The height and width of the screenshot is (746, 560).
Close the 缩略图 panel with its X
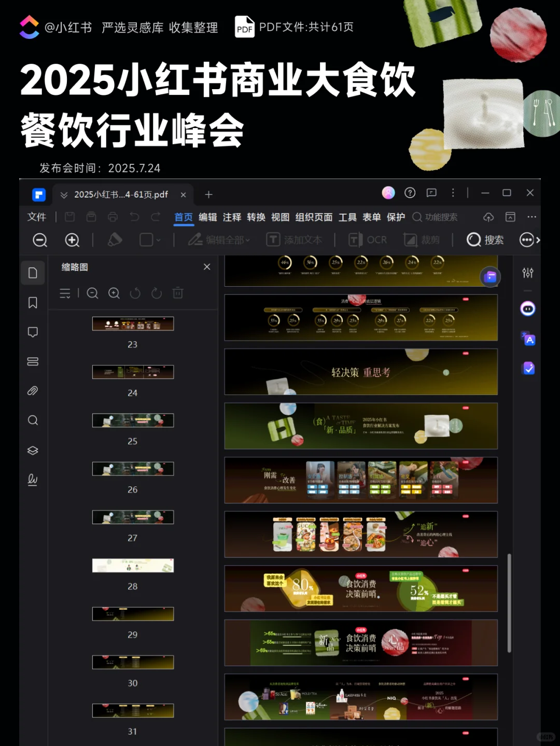tap(207, 266)
